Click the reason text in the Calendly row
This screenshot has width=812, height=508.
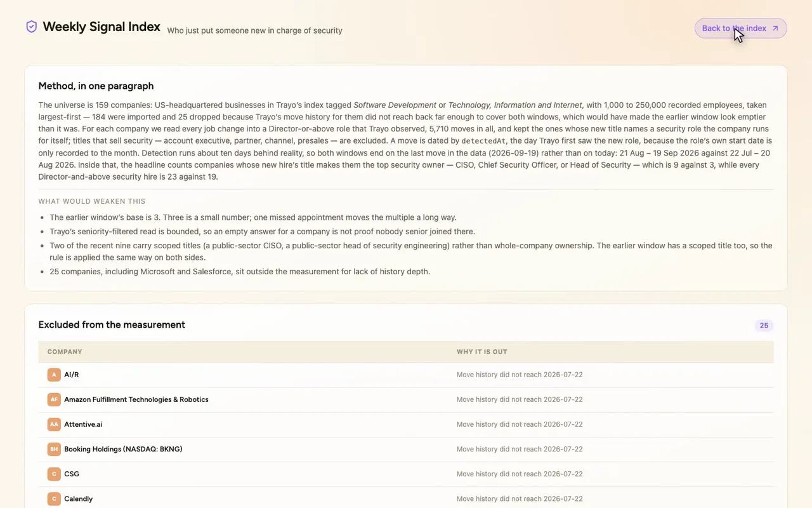click(520, 498)
